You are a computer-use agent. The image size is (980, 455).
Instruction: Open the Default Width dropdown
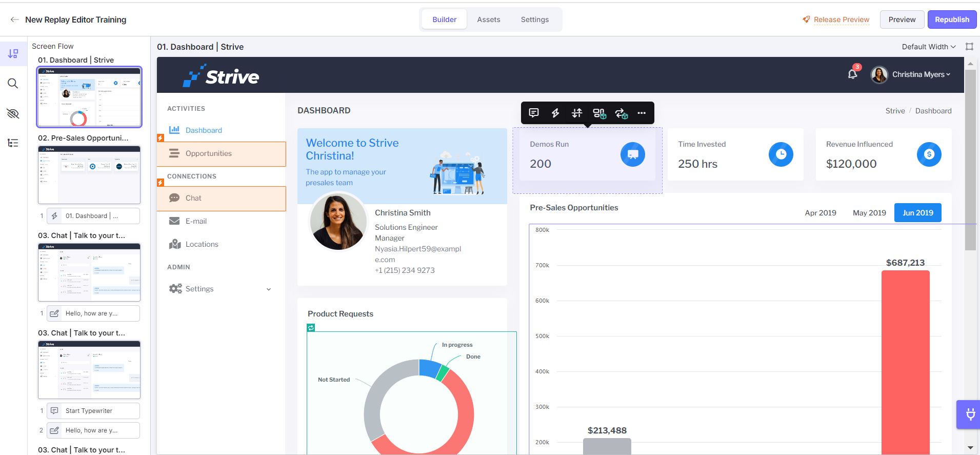coord(929,47)
